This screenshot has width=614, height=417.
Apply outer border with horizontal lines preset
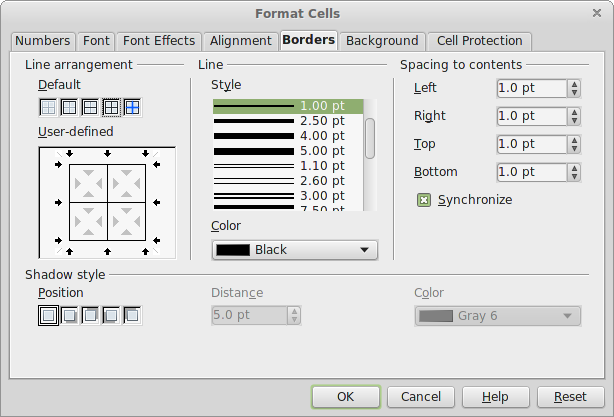[x=89, y=106]
